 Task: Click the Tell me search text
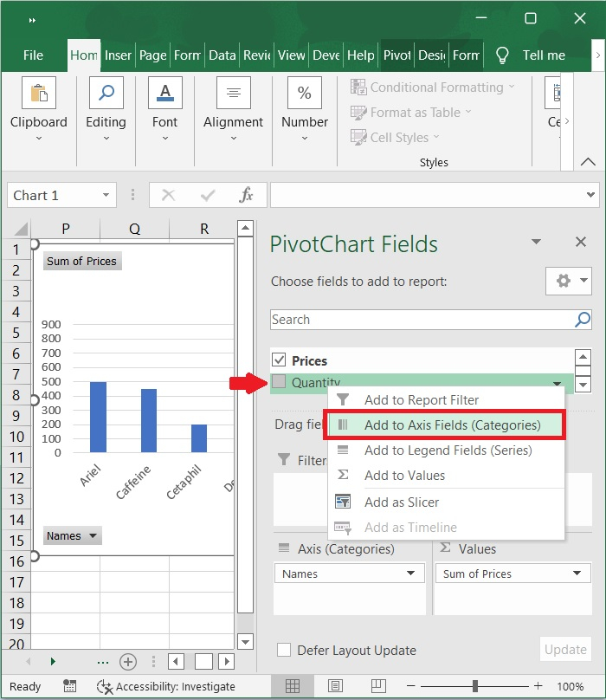pos(544,55)
